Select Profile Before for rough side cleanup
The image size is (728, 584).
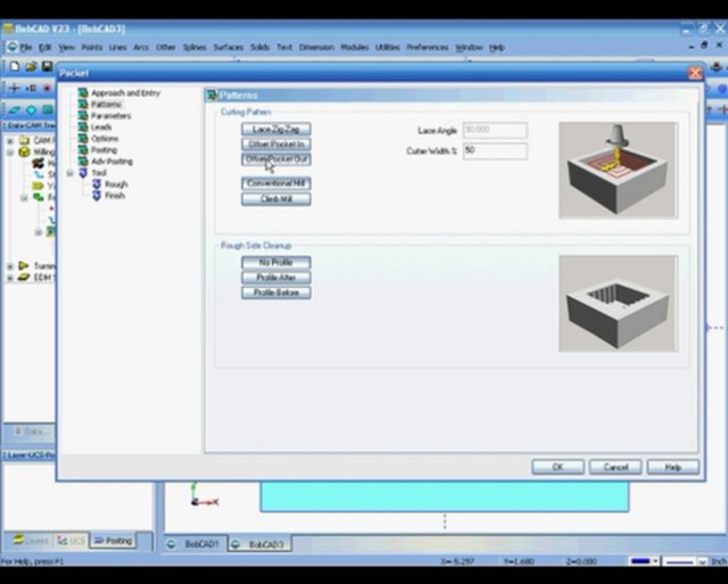[x=276, y=293]
